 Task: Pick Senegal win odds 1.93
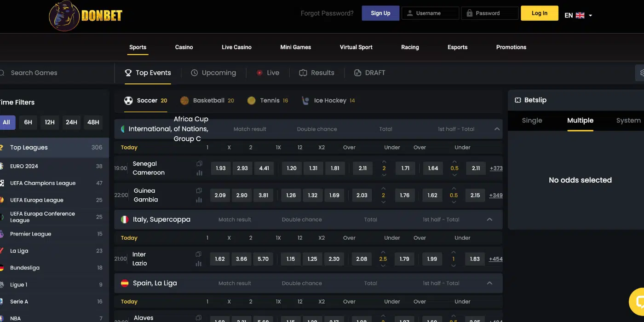[x=221, y=168]
